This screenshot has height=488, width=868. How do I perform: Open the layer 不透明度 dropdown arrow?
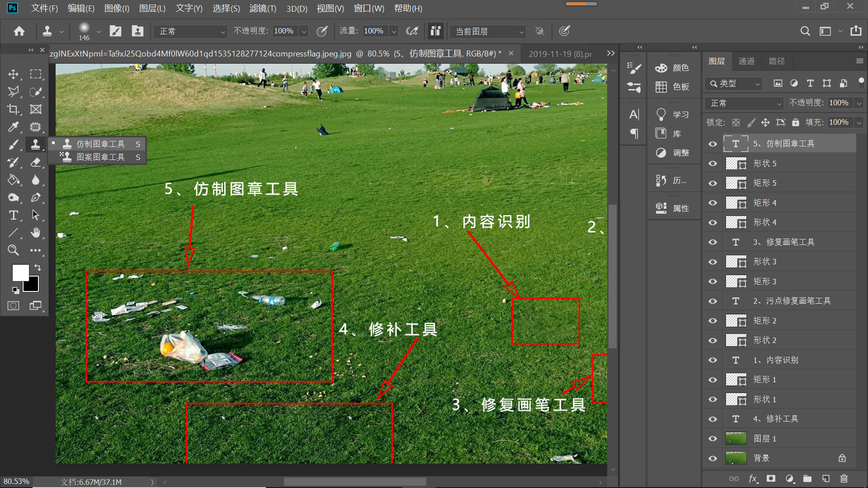pos(859,103)
